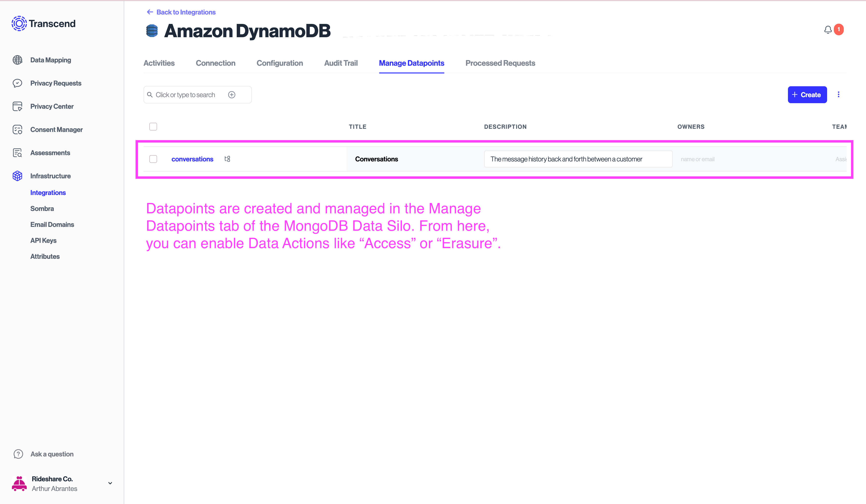Click the datapoint type toggle icon
Image resolution: width=866 pixels, height=504 pixels.
pos(227,158)
